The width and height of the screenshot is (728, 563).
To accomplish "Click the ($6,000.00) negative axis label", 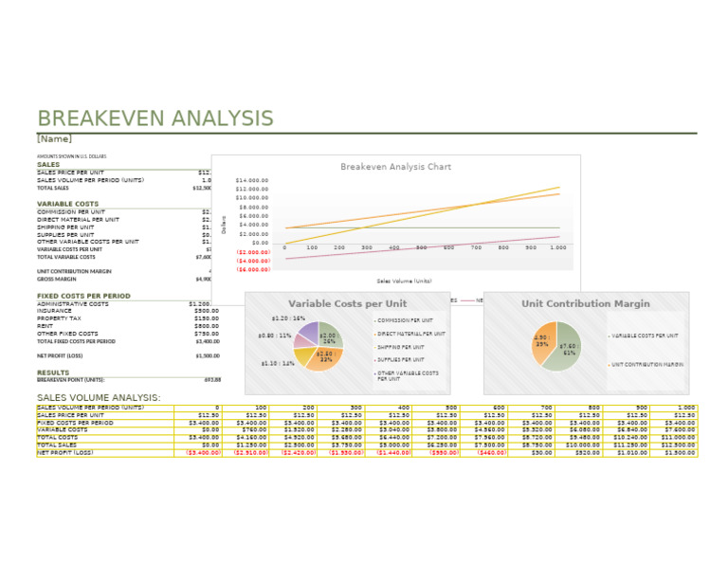I will 253,270.
